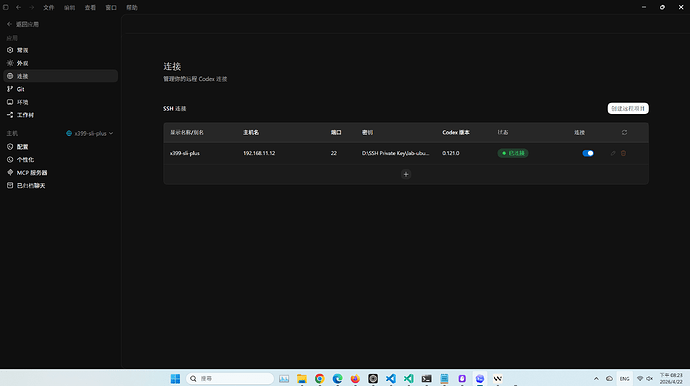Add a new SSH connection with plus button
This screenshot has height=386, width=690.
tap(406, 174)
